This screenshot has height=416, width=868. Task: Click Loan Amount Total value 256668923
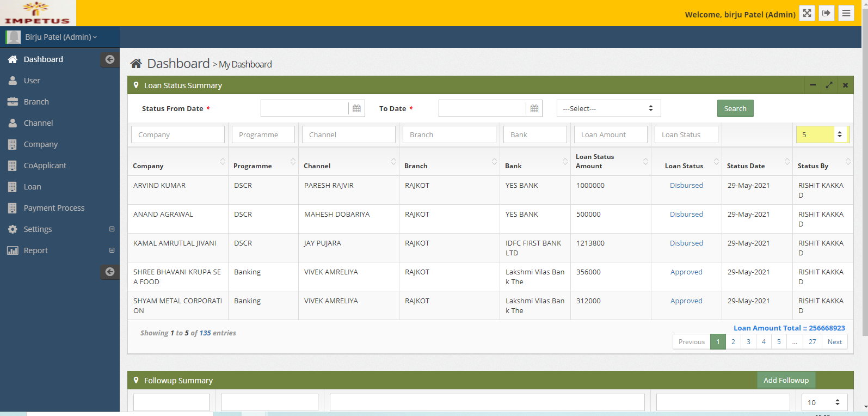pyautogui.click(x=827, y=328)
